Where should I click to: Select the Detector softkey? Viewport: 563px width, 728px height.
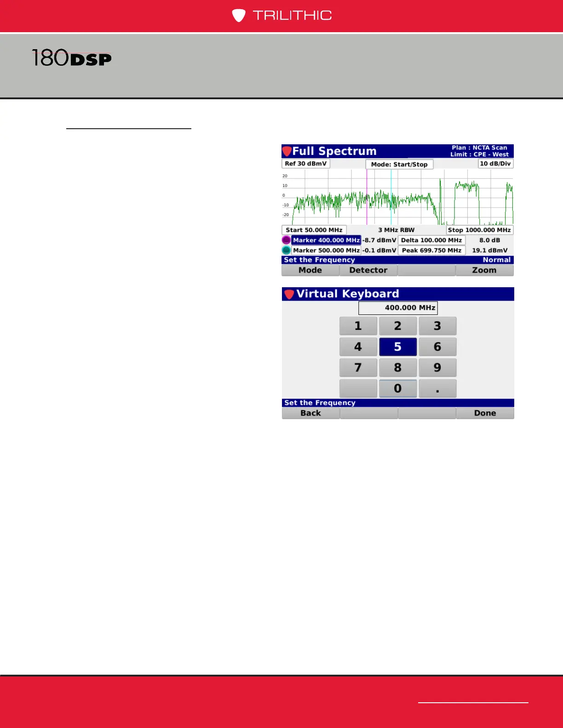point(368,270)
